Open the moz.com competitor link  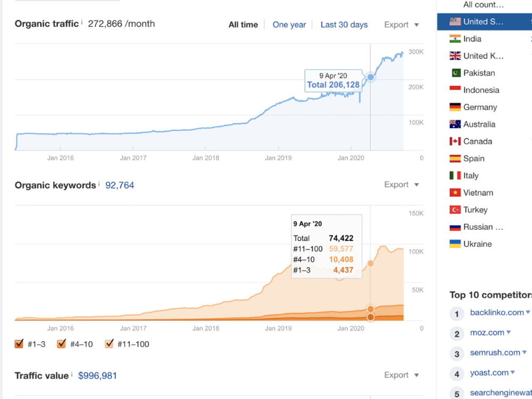487,332
